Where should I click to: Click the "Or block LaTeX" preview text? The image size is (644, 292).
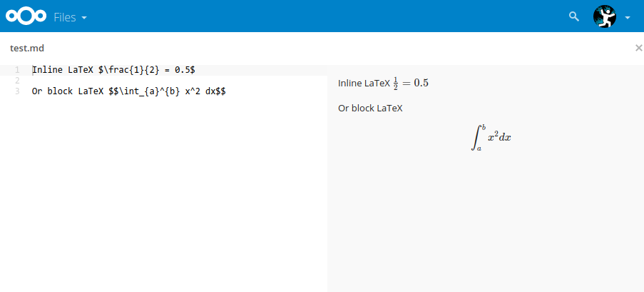pyautogui.click(x=370, y=109)
